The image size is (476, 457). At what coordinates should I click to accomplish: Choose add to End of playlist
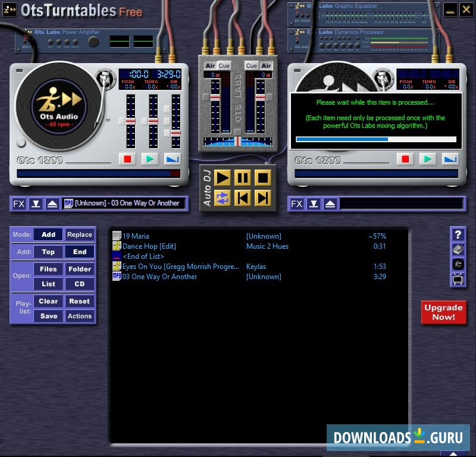coord(80,252)
